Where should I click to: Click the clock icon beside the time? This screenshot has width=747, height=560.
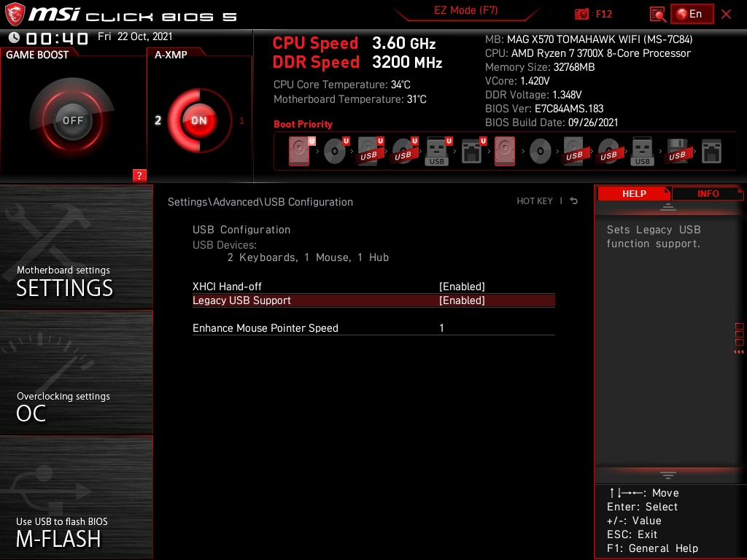click(15, 38)
